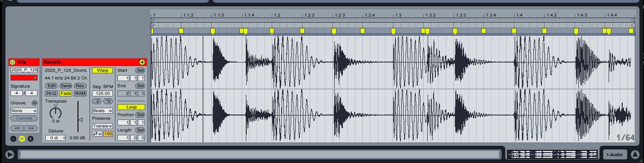Show the Launch box via L icon
This screenshot has height=163, width=644.
tap(13, 139)
